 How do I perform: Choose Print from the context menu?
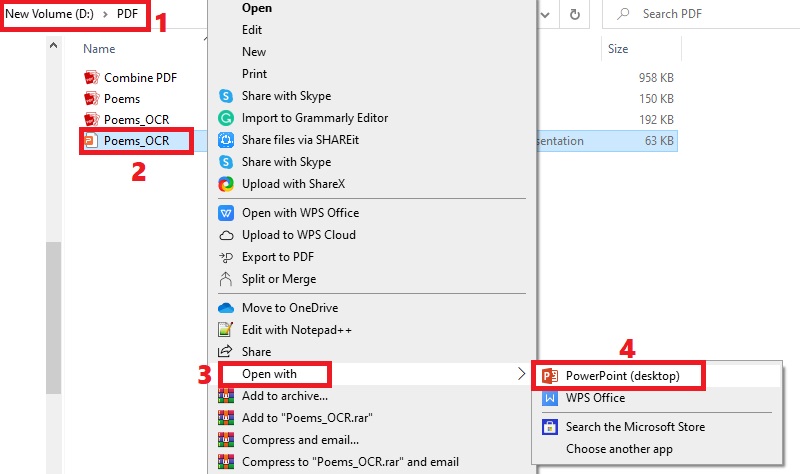click(x=255, y=74)
